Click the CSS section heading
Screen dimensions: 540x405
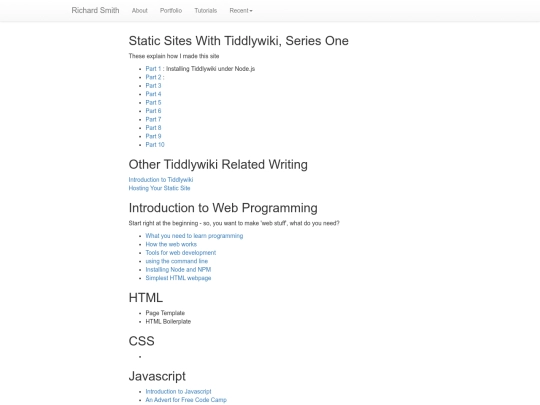tap(142, 341)
